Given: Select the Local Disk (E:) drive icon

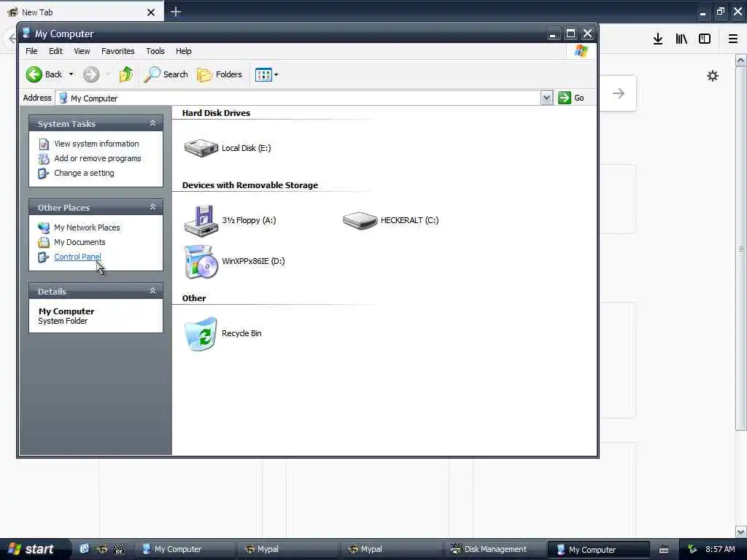Looking at the screenshot, I should pos(201,147).
